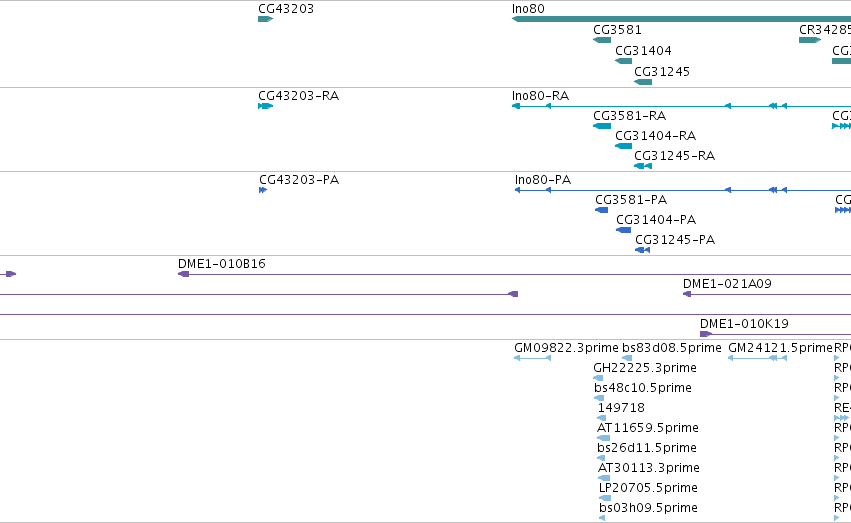Click the DME1-010B16 clone label
The width and height of the screenshot is (851, 523).
[221, 264]
